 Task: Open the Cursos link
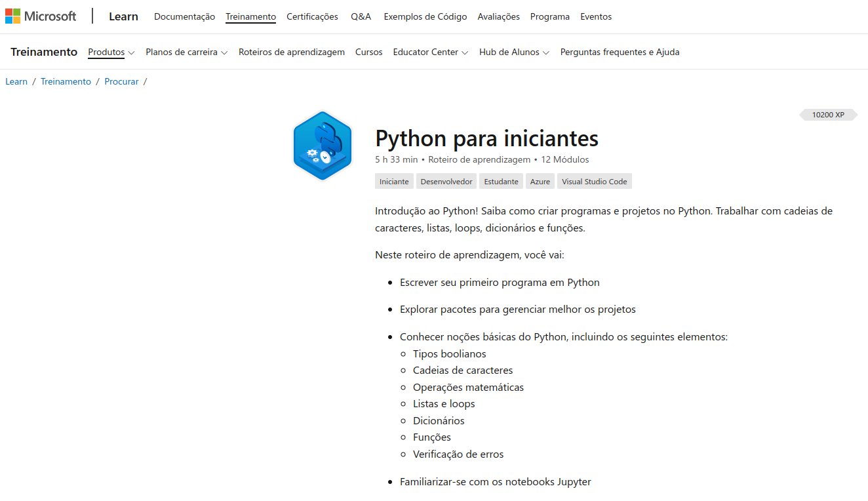point(368,52)
